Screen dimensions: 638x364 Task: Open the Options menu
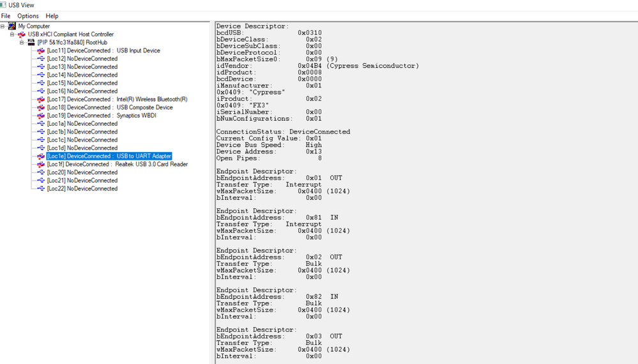tap(27, 16)
